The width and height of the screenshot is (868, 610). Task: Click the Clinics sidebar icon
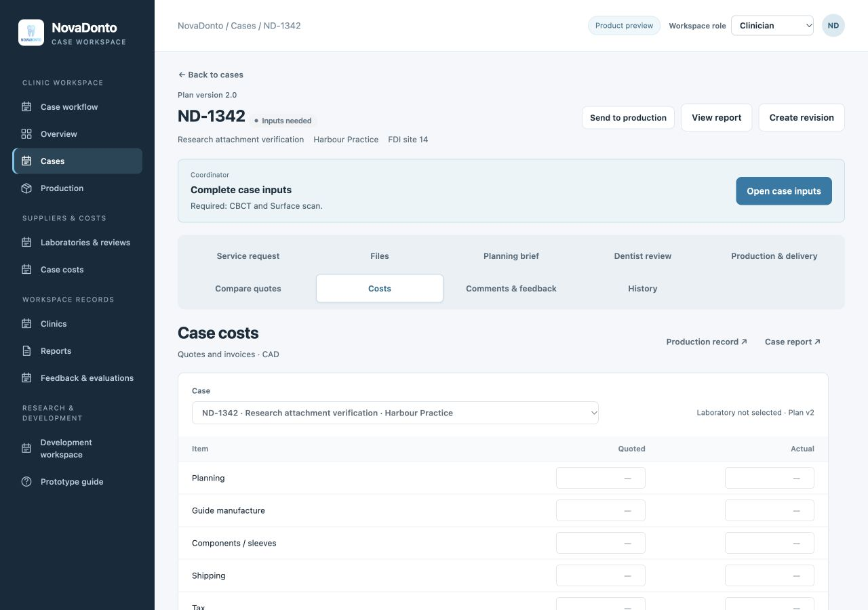coord(26,324)
